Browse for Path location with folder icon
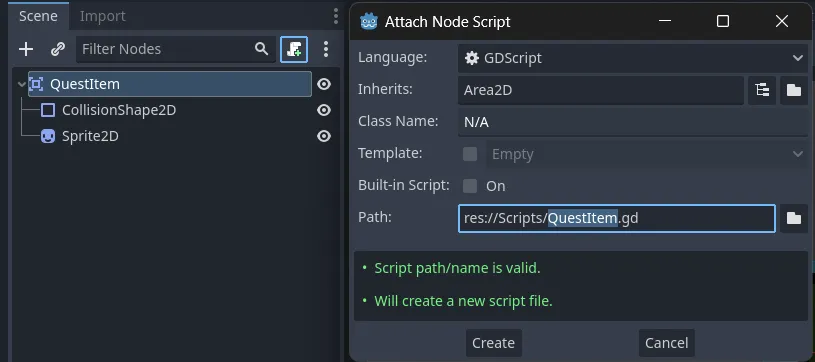The height and width of the screenshot is (362, 815). coord(794,218)
